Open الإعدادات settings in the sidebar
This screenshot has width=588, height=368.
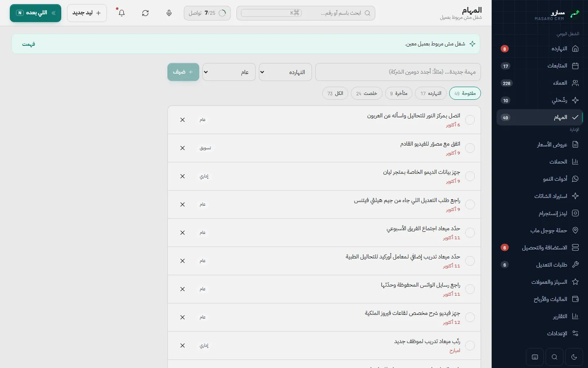(540, 333)
